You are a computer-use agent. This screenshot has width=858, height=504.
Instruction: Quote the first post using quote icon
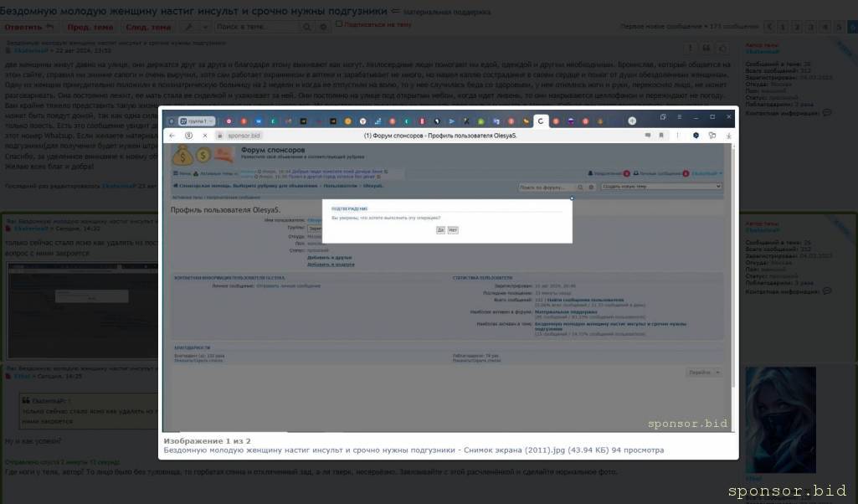pyautogui.click(x=706, y=49)
